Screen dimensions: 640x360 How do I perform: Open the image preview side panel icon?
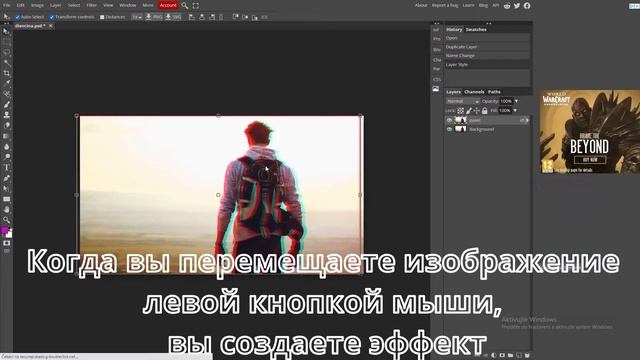pyautogui.click(x=436, y=89)
